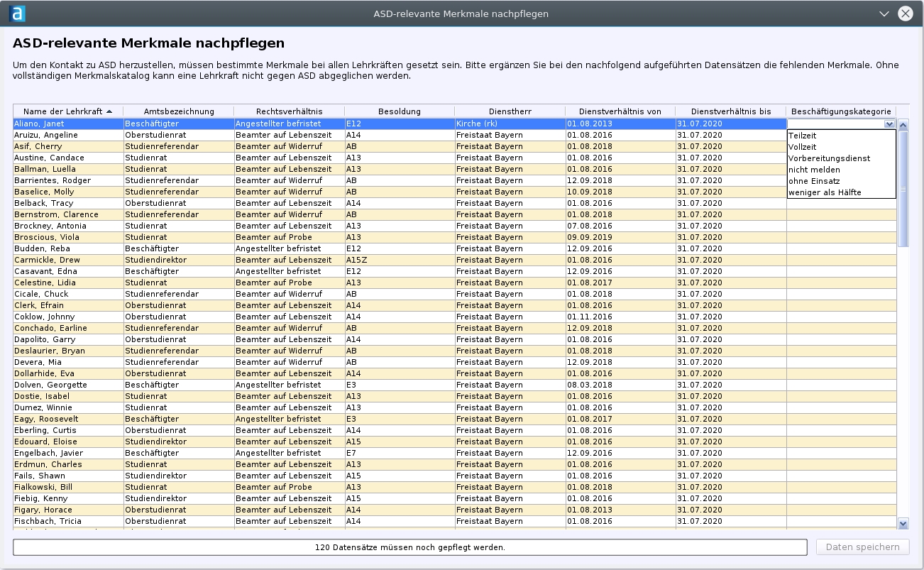The image size is (924, 570).
Task: Select the row Fiebig, Kenny
Action: coord(455,498)
